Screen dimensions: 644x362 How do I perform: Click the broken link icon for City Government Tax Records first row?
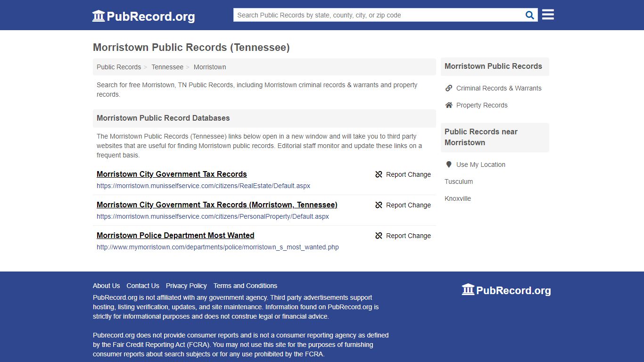379,174
